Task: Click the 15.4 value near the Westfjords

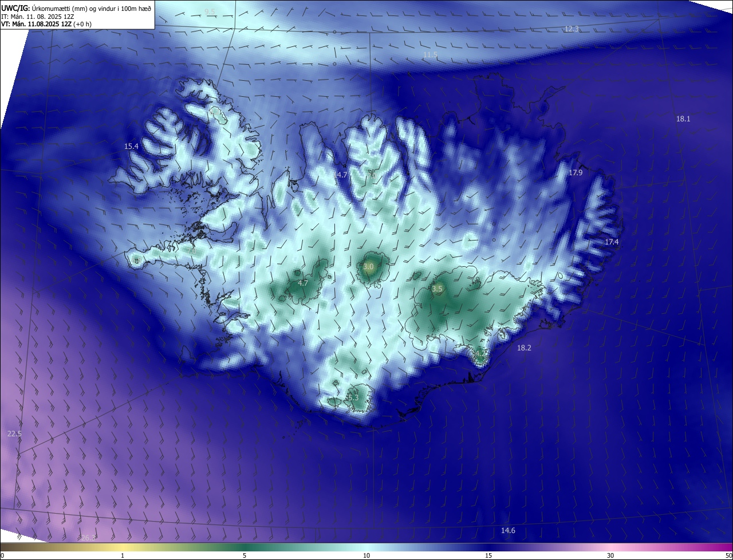Action: pyautogui.click(x=132, y=146)
